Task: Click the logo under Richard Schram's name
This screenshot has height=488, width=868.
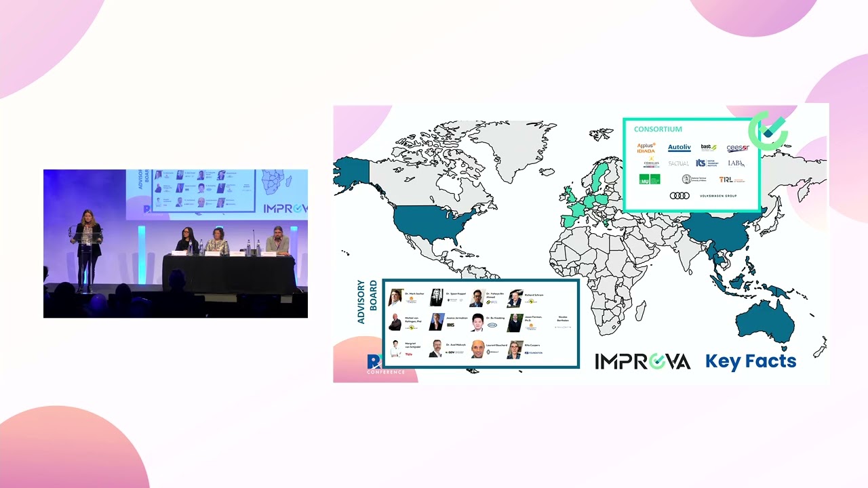Action: tap(531, 301)
